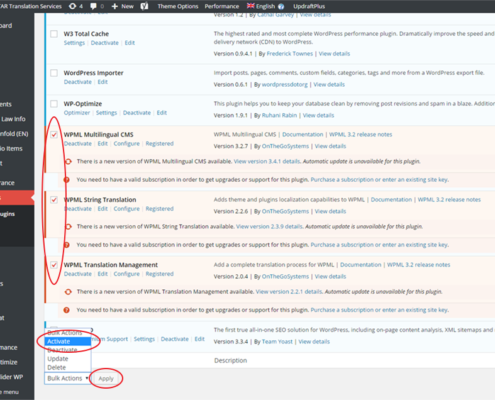Check the WP-Optimize checkbox
Image resolution: width=495 pixels, height=400 pixels.
[x=54, y=104]
